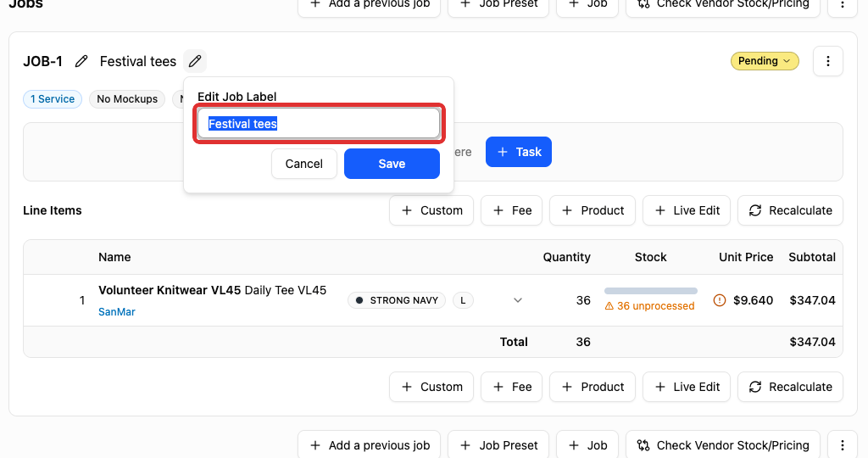Click the STRONG NAVY color chip

pos(397,300)
